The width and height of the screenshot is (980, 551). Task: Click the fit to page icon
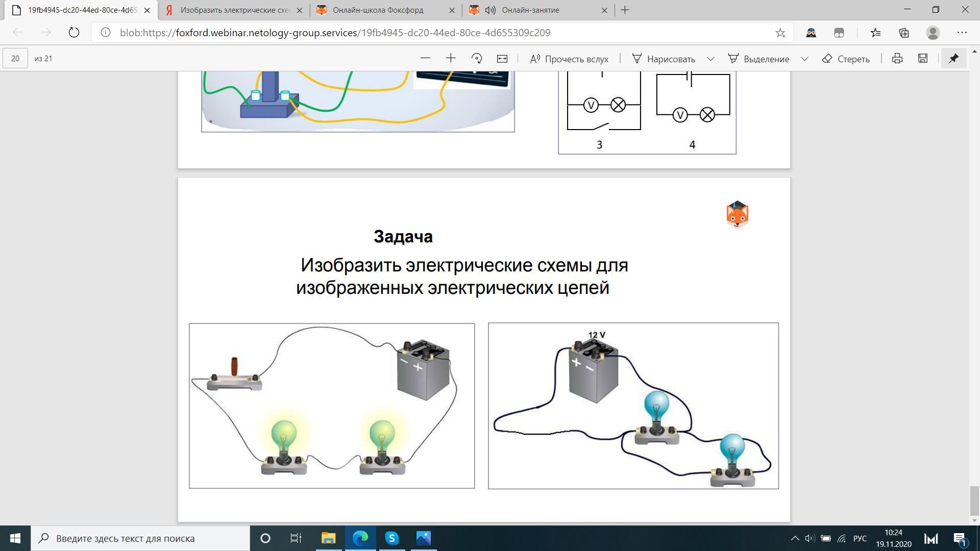click(x=502, y=59)
